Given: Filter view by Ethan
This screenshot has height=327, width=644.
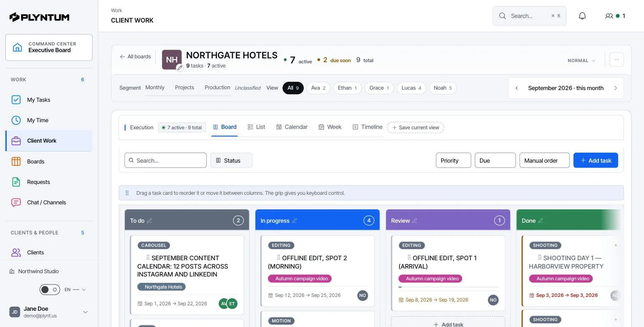Looking at the screenshot, I should click(347, 88).
